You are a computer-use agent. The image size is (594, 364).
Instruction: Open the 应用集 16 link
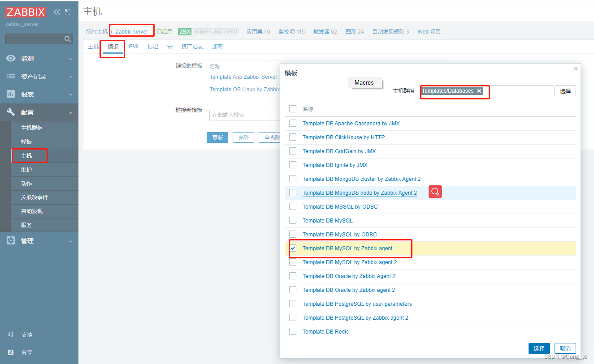click(x=258, y=32)
